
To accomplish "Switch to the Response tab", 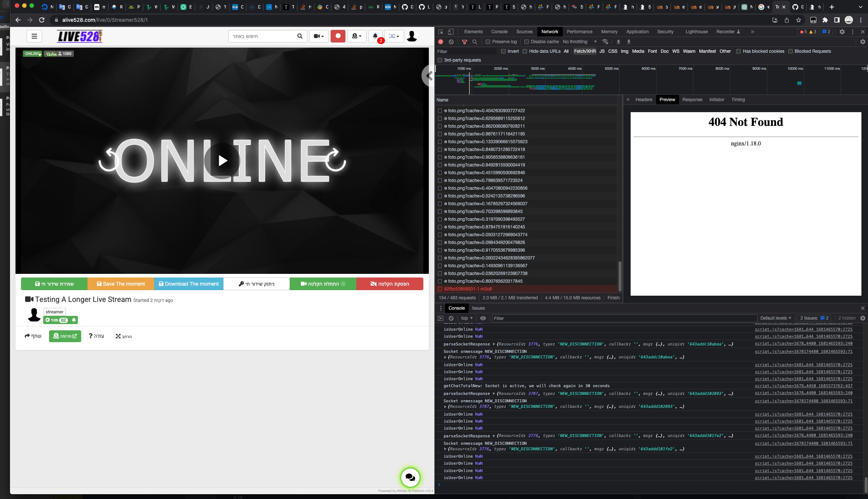I will coord(692,100).
